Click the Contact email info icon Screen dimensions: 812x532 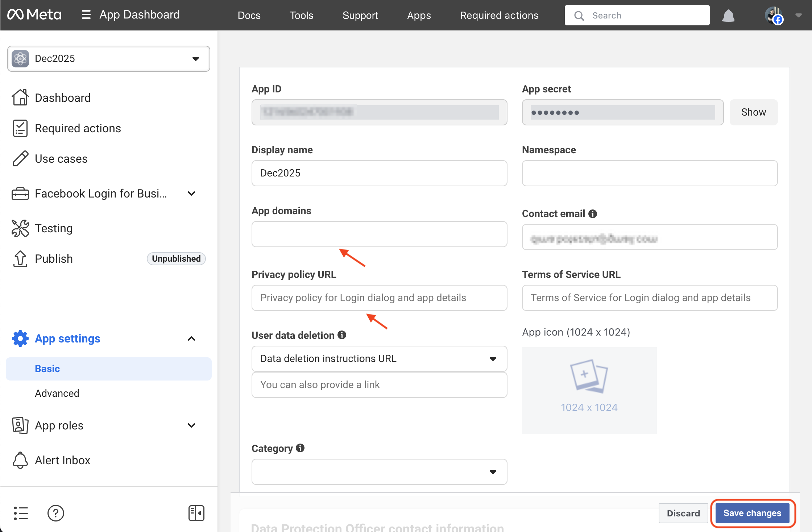[x=593, y=214]
